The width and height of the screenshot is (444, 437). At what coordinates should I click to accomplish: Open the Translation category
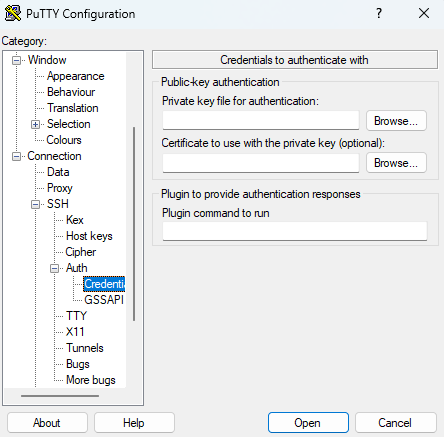pyautogui.click(x=73, y=108)
